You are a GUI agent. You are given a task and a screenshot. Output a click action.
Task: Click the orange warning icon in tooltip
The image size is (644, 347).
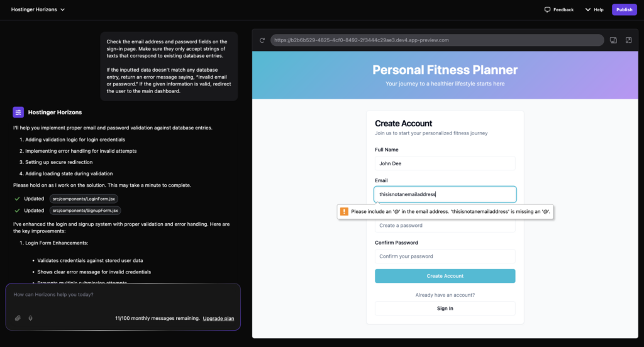(x=344, y=211)
